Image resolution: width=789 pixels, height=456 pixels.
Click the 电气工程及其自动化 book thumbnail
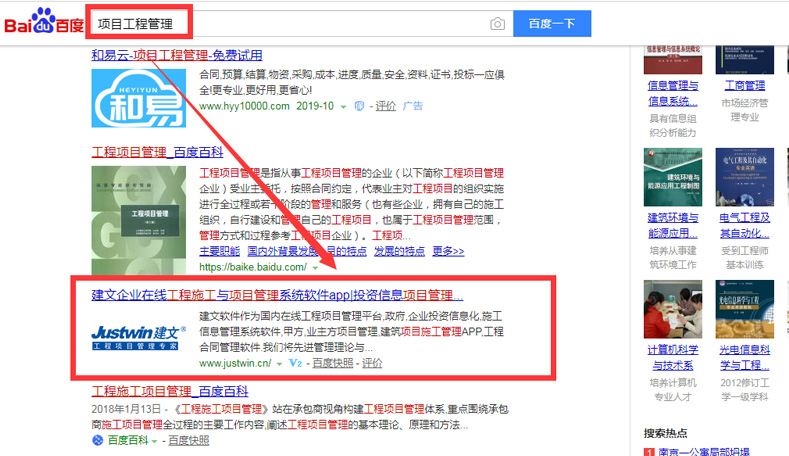(x=745, y=177)
